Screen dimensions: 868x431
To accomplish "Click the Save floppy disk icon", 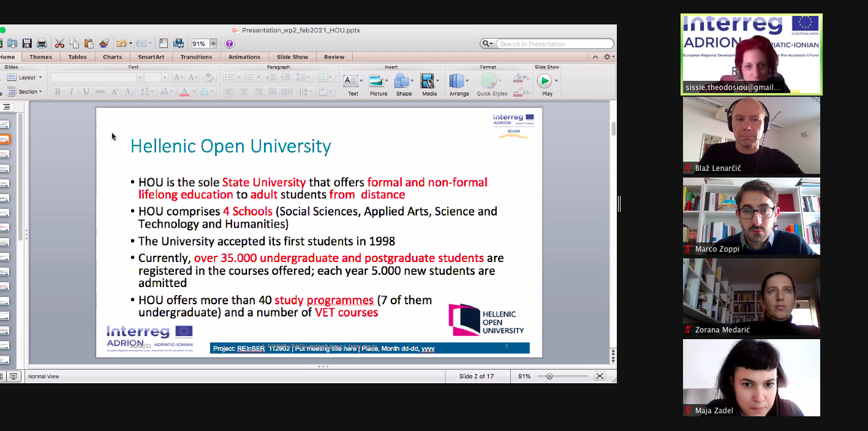I will coord(27,43).
